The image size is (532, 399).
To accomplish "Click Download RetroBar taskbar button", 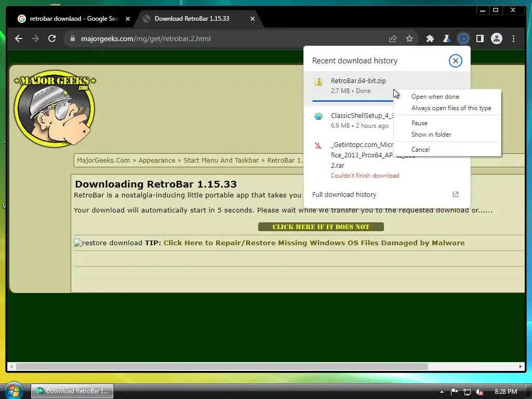I will [72, 391].
